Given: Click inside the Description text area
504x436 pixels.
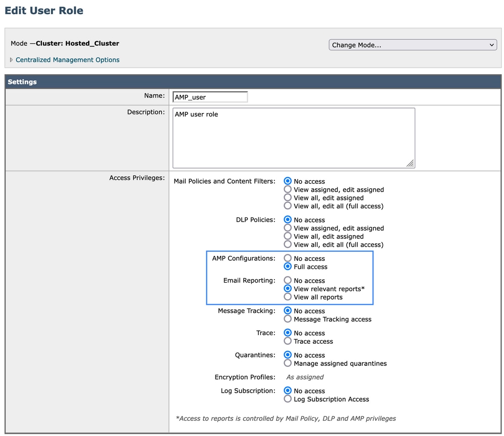Looking at the screenshot, I should pos(294,138).
